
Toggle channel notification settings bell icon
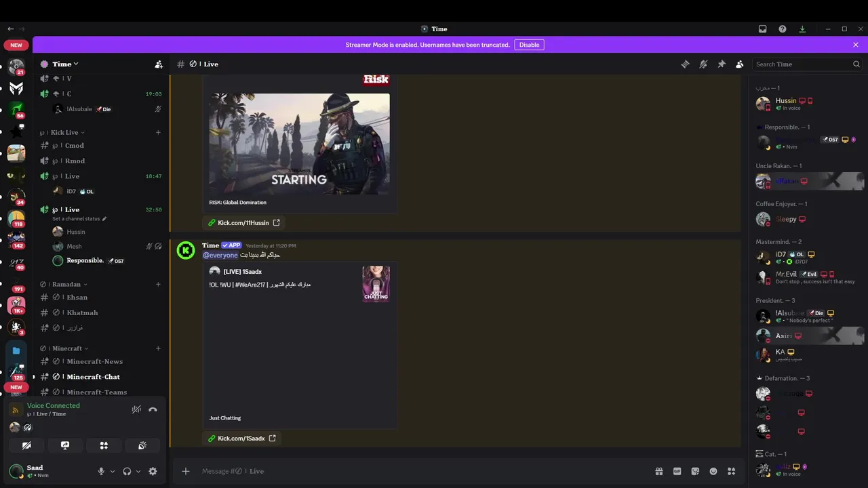click(x=703, y=64)
